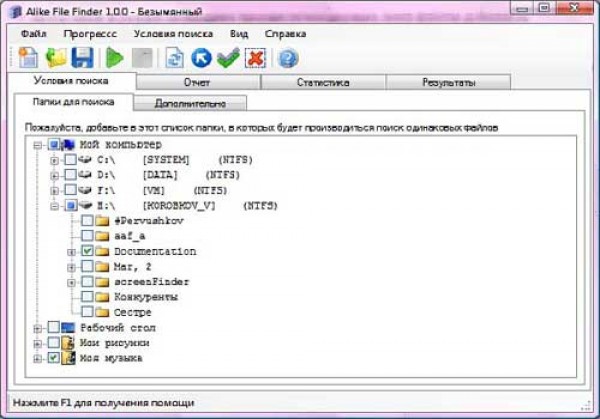Click the New project toolbar icon

pos(28,58)
